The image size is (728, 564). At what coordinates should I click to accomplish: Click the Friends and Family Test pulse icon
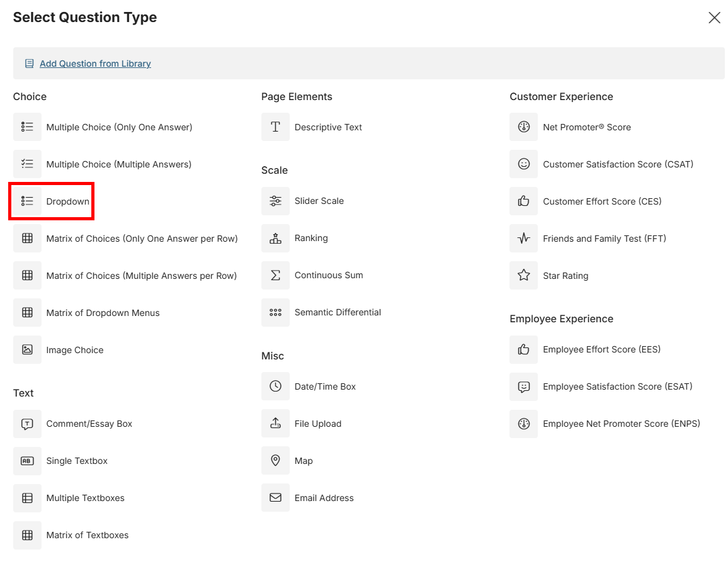[x=524, y=238]
